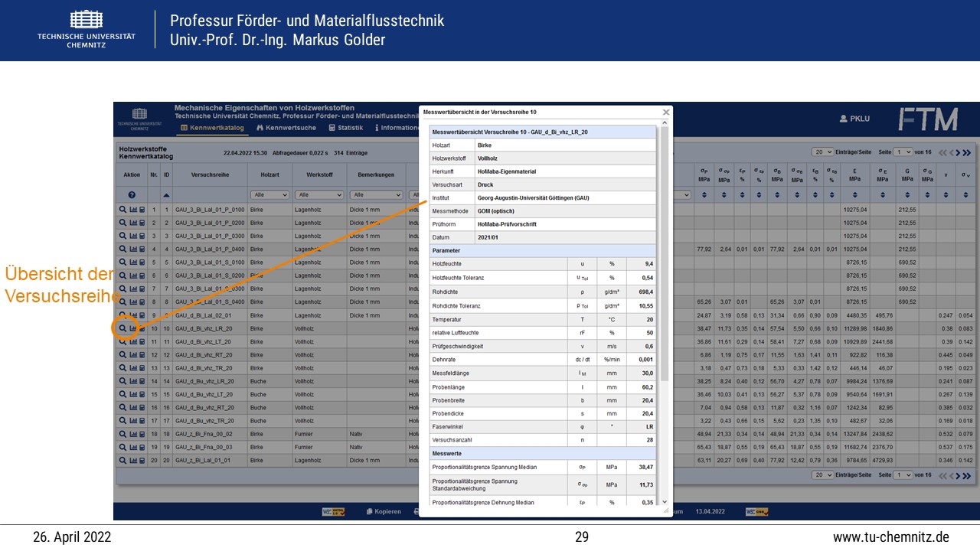This screenshot has width=980, height=551.
Task: Select the Holzfeuchte row in the dialog
Action: point(542,263)
